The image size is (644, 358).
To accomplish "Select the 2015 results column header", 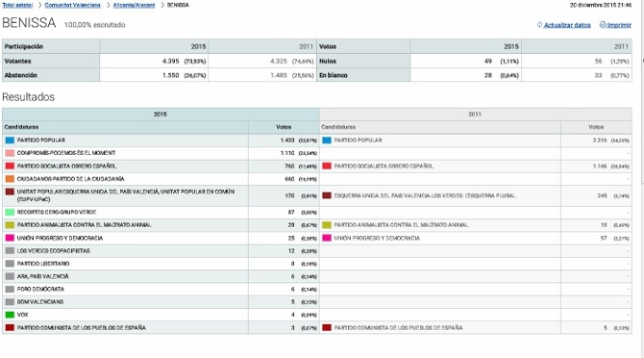I will (x=161, y=115).
